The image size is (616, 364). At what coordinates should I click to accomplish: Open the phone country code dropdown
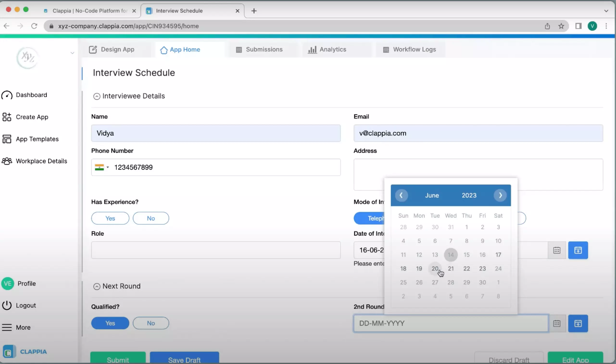(x=102, y=167)
